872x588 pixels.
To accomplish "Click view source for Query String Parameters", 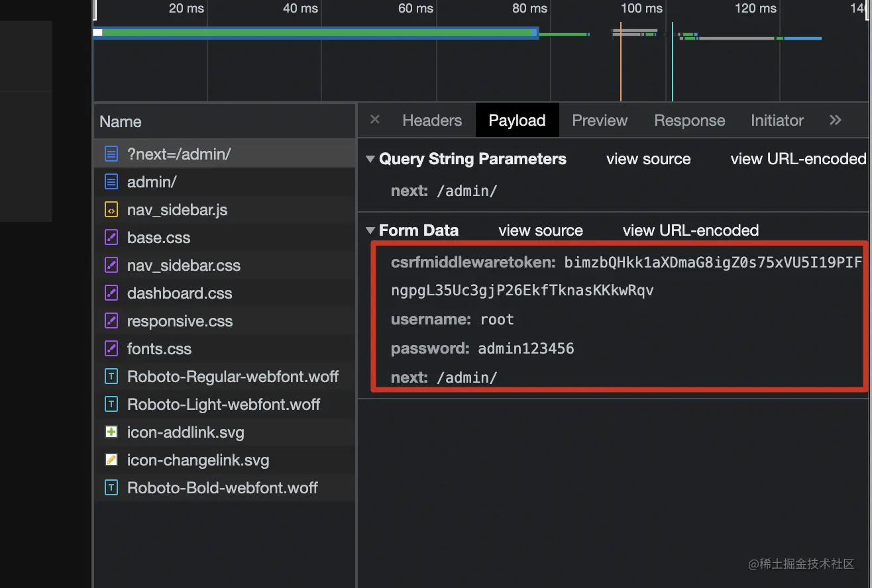I will 648,159.
